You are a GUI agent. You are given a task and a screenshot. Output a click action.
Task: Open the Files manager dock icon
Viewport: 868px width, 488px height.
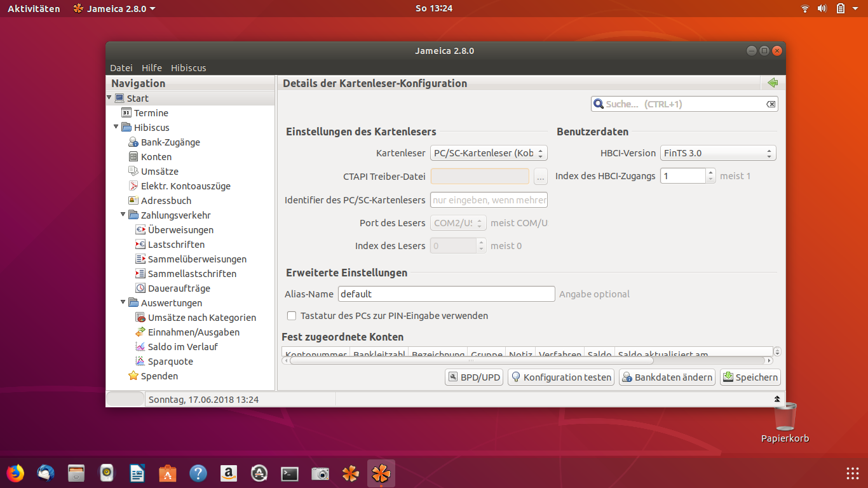[76, 473]
